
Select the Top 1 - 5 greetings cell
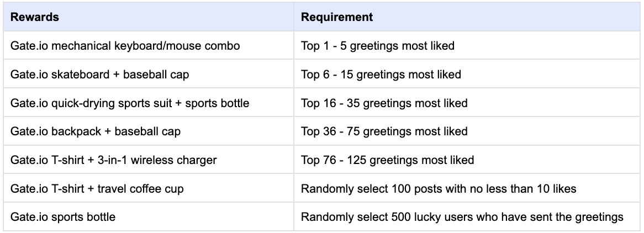[377, 46]
